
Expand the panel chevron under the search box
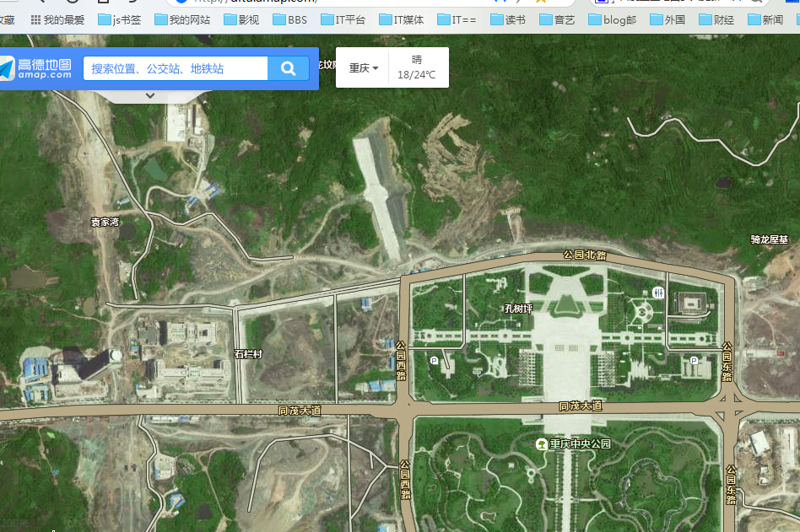(x=150, y=95)
